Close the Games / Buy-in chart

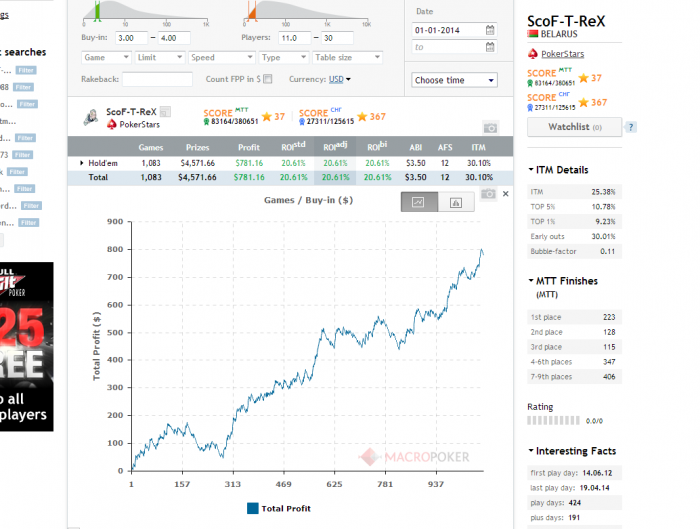505,194
